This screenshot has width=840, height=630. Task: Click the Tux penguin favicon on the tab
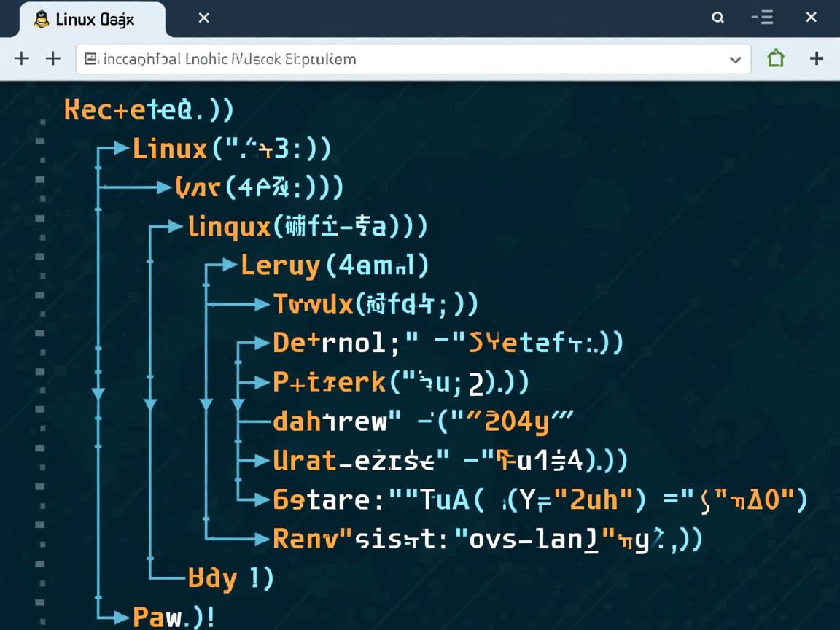[x=40, y=18]
